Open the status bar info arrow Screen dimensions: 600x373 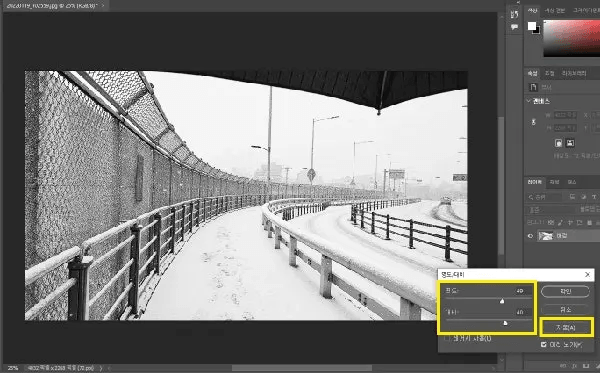[x=101, y=368]
